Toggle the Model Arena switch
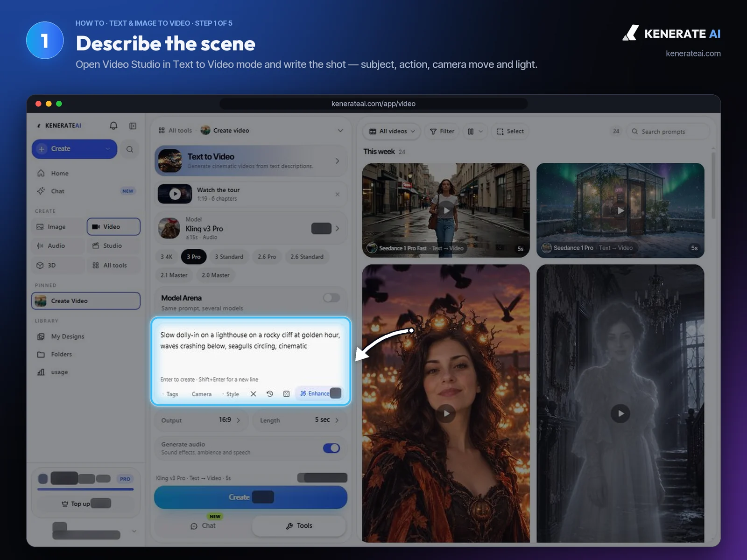Image resolution: width=747 pixels, height=560 pixels. coord(331,298)
